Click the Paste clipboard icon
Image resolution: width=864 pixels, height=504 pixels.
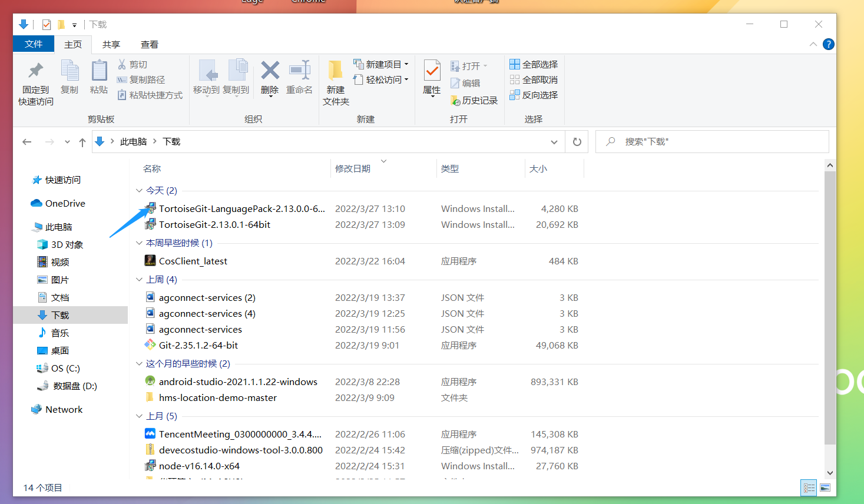coord(99,71)
